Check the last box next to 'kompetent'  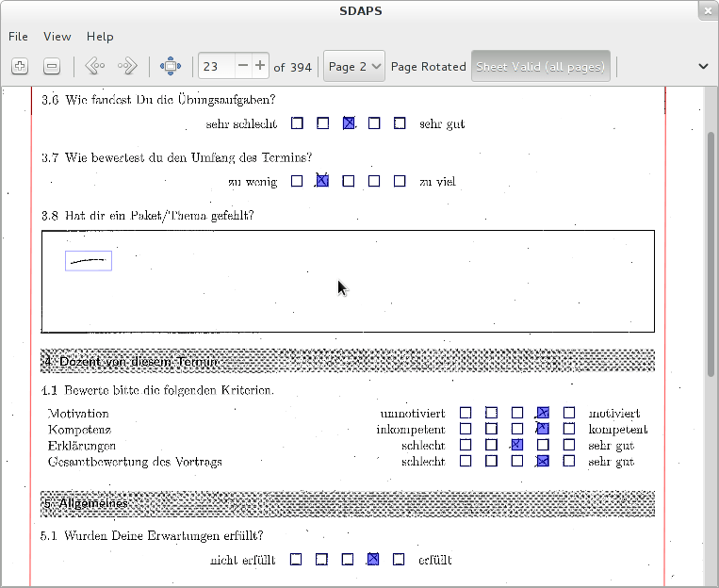click(x=569, y=429)
